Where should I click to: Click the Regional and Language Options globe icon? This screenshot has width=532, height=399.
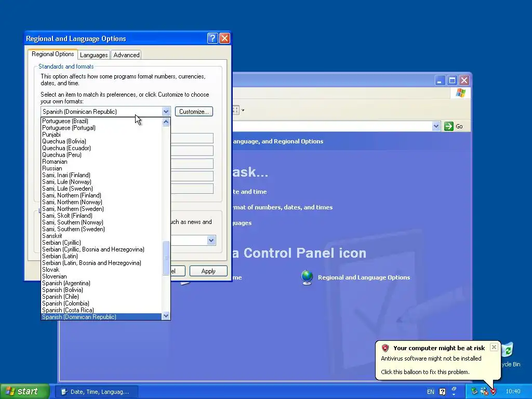click(x=307, y=277)
